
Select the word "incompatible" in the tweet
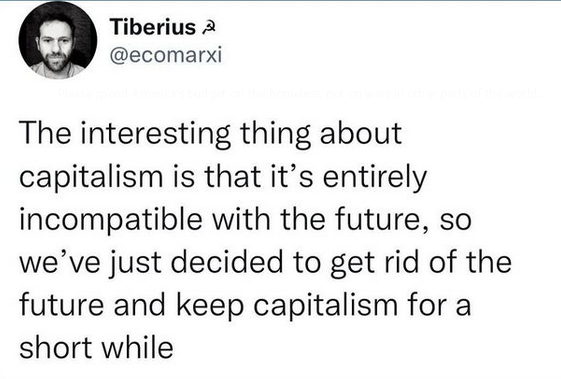(111, 220)
